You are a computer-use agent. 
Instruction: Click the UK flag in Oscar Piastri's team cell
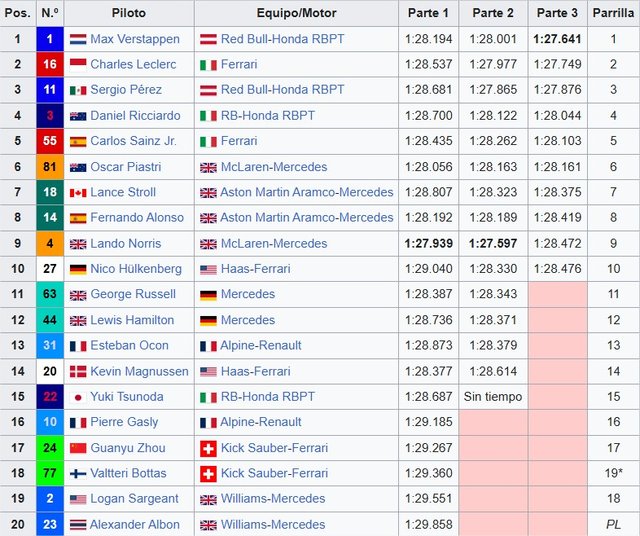(x=208, y=167)
